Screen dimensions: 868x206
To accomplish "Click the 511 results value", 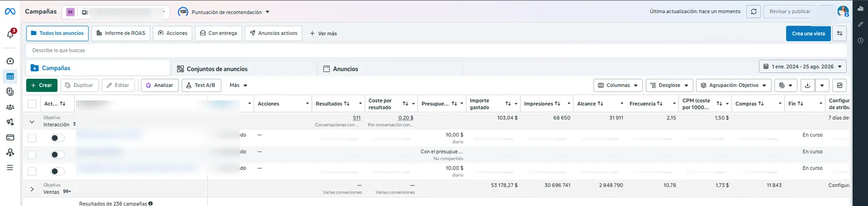I will [x=356, y=117].
